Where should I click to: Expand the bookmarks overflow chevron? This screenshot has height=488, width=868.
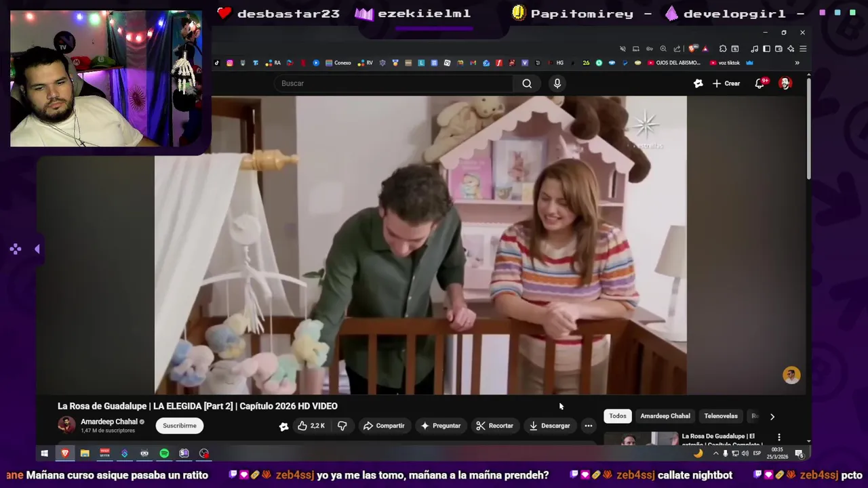coord(797,63)
